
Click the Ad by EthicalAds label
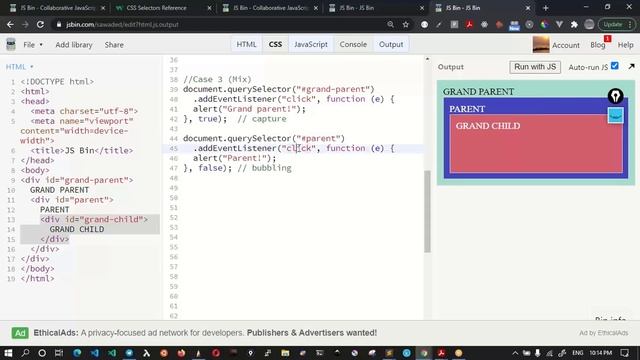tap(604, 333)
